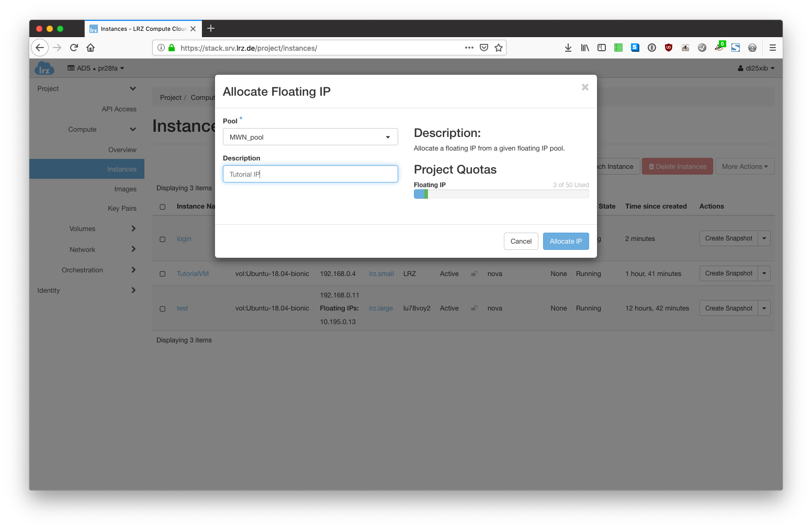
Task: Check the TutorialVM instance checkbox
Action: (x=163, y=274)
